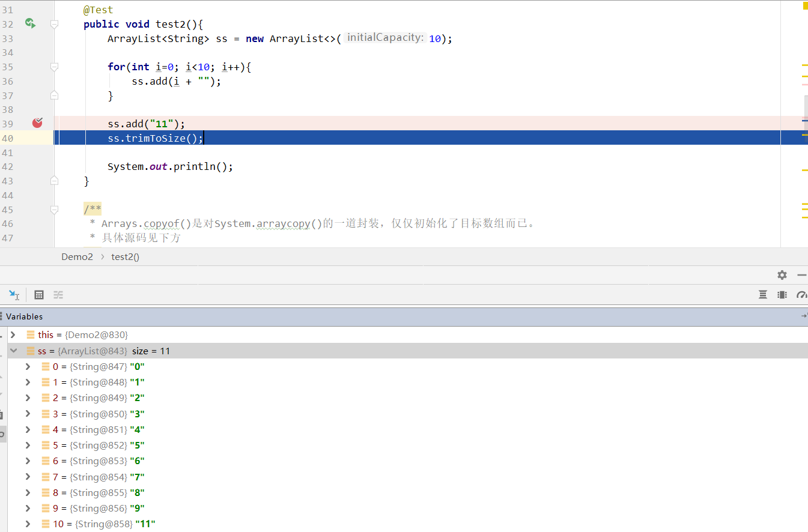This screenshot has width=808, height=532.
Task: Collapse test2() using the fold arrow on line 32
Action: (54, 24)
